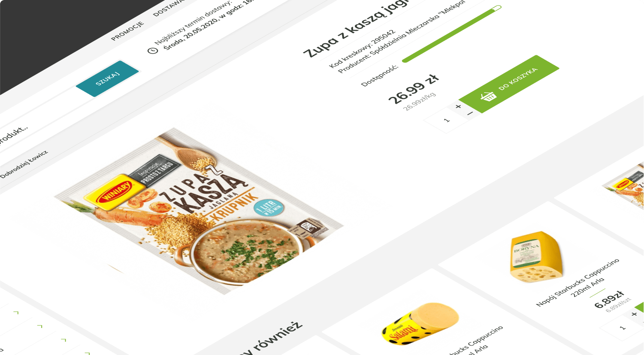This screenshot has width=644, height=355.
Task: Open the Boryna cheese product image
Action: 535,257
